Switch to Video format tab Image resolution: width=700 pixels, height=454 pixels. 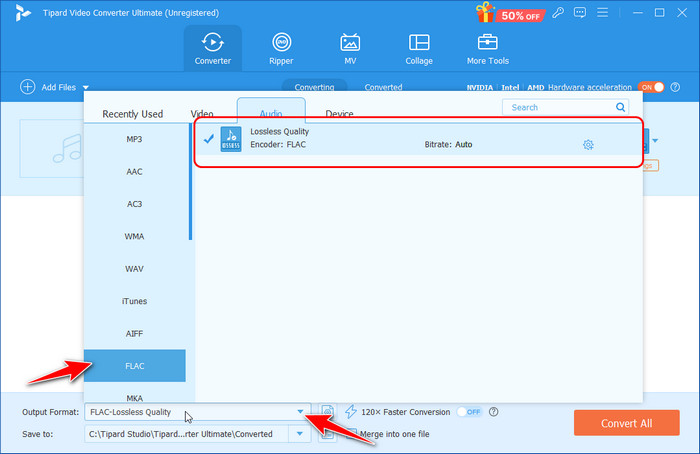(x=202, y=114)
